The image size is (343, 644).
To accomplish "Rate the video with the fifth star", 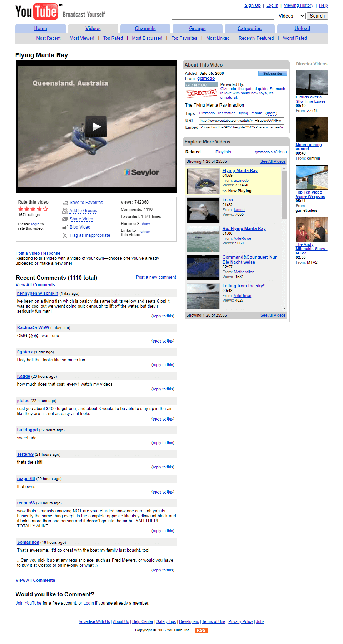I will [45, 209].
